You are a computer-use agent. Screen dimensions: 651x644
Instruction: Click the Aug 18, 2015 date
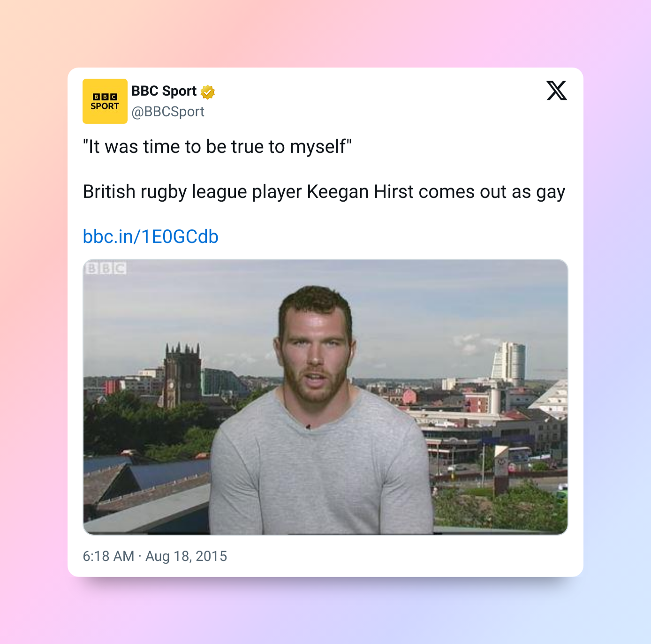point(186,556)
